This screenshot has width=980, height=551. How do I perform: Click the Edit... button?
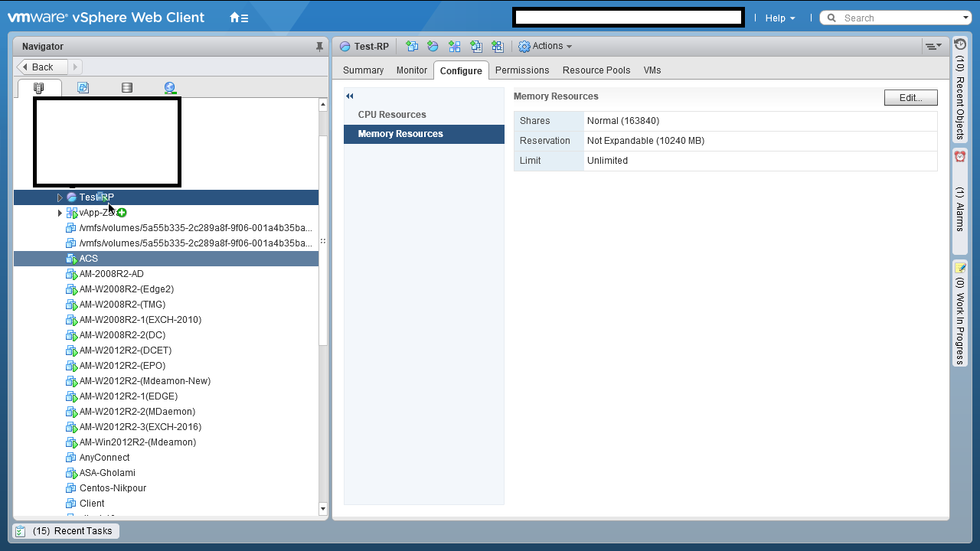(x=910, y=98)
